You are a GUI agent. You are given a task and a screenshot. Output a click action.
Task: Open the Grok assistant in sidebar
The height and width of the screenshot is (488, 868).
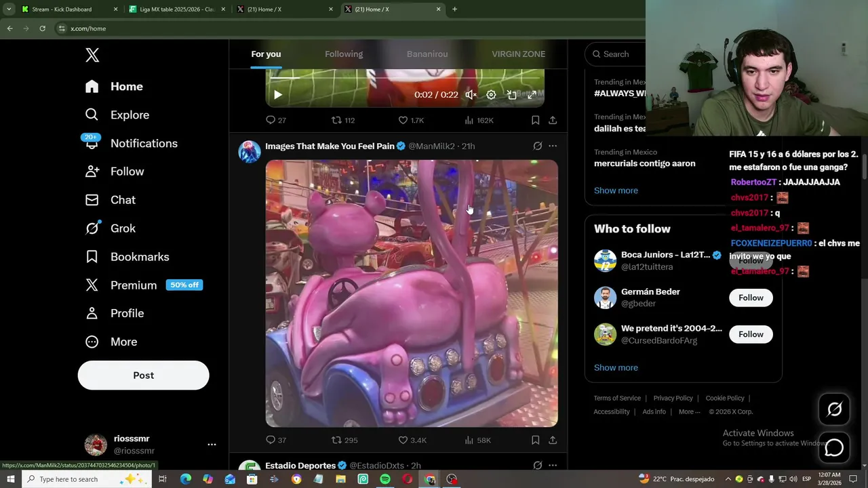111,228
